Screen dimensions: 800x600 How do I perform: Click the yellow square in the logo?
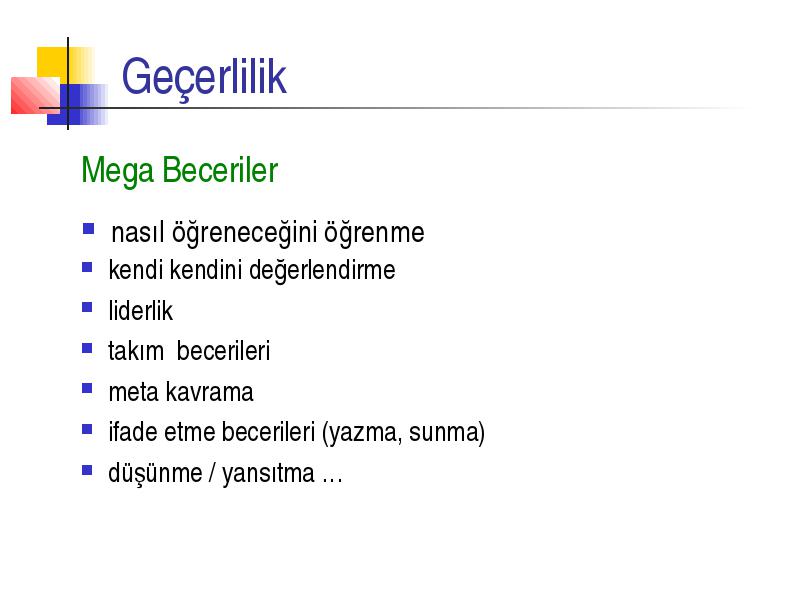coord(65,65)
